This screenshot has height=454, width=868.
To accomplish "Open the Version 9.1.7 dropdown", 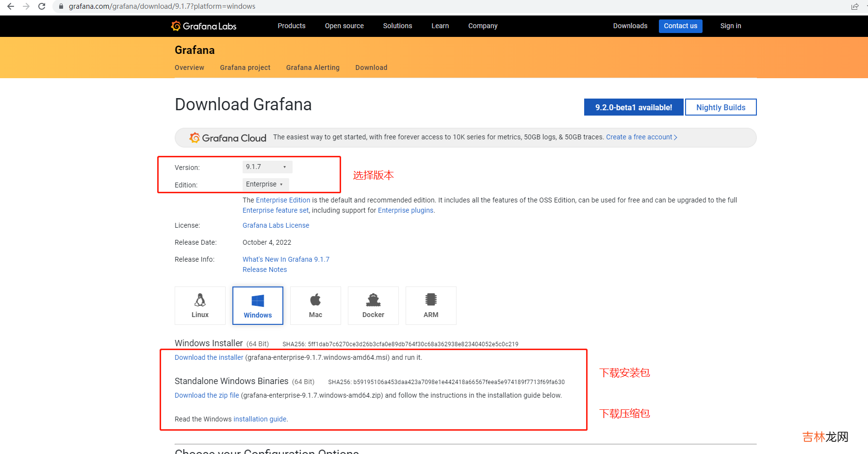I will pos(267,167).
